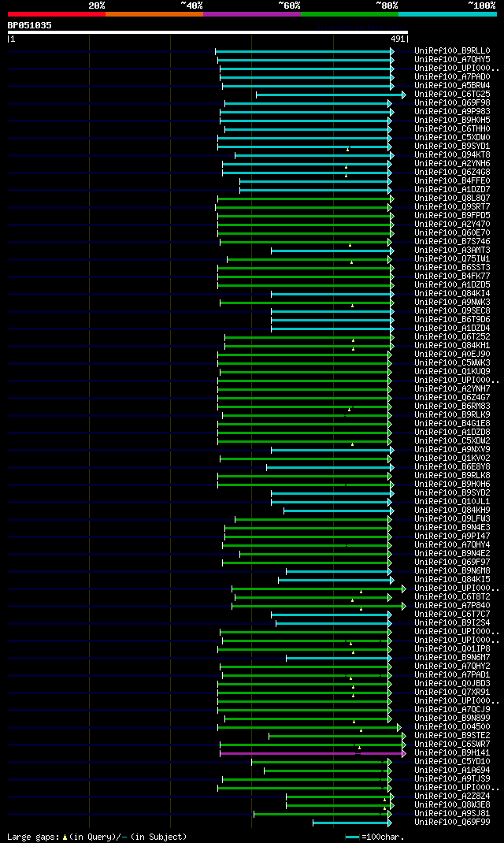Choose the UniRef100_B7S746 label

pos(452,241)
